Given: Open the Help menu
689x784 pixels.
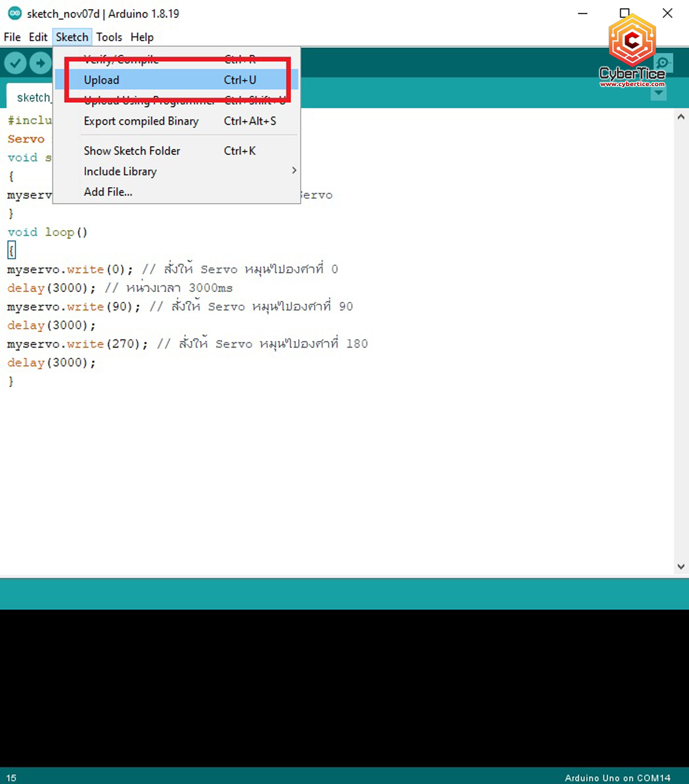Looking at the screenshot, I should [142, 37].
